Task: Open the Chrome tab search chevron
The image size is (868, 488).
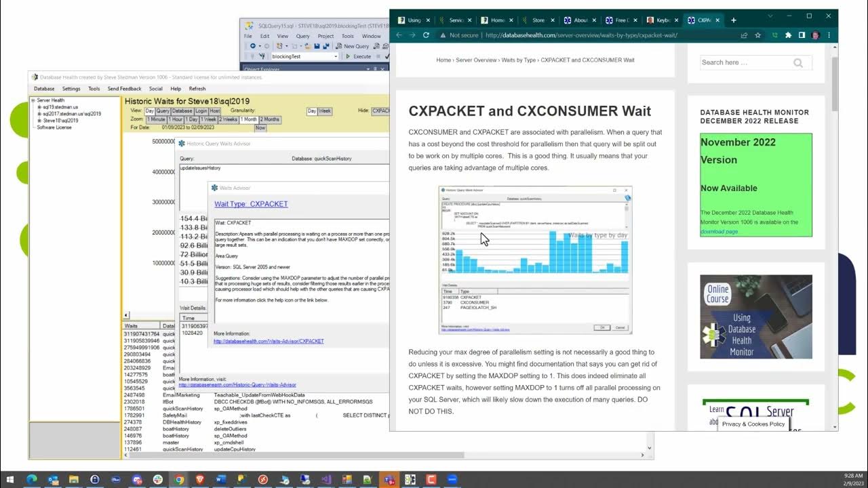Action: coord(771,16)
